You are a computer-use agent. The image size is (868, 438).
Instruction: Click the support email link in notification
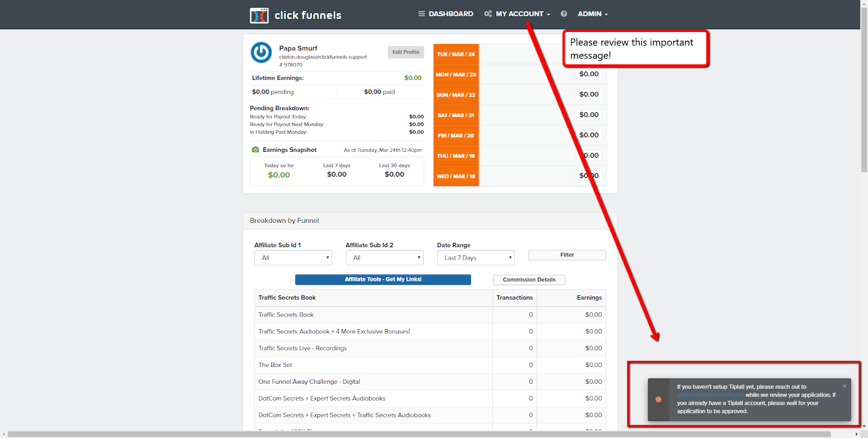(711, 395)
